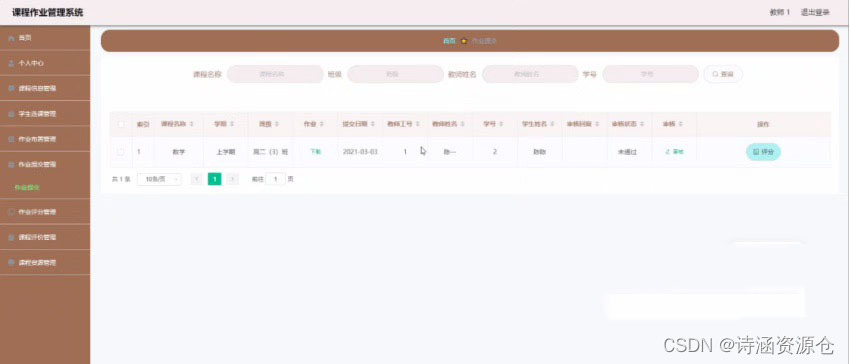This screenshot has width=850, height=364.
Task: Click the 教师姓名 search input
Action: click(x=530, y=74)
